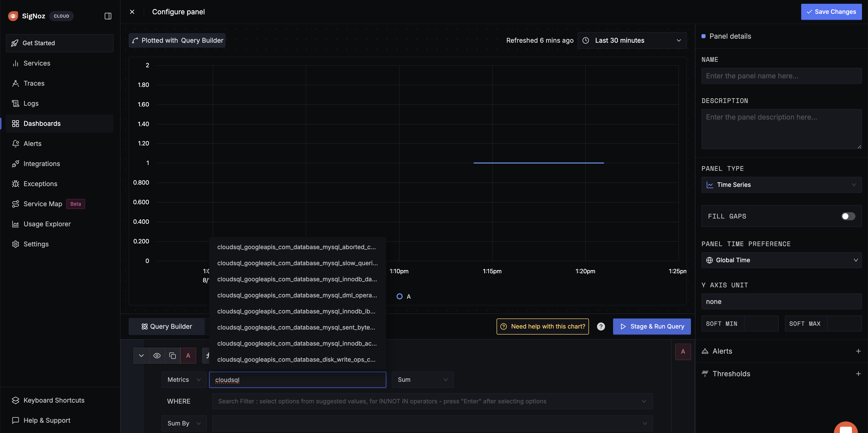Click the Thresholds section icon

(x=705, y=373)
